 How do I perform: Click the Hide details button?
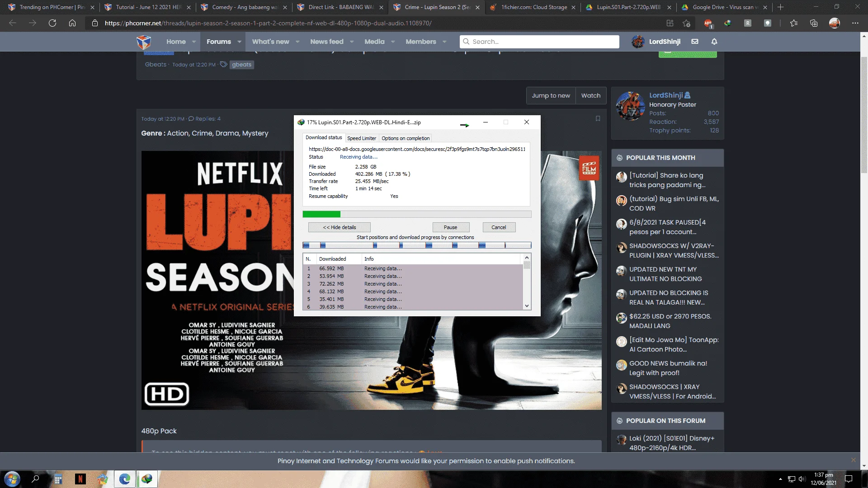(340, 227)
